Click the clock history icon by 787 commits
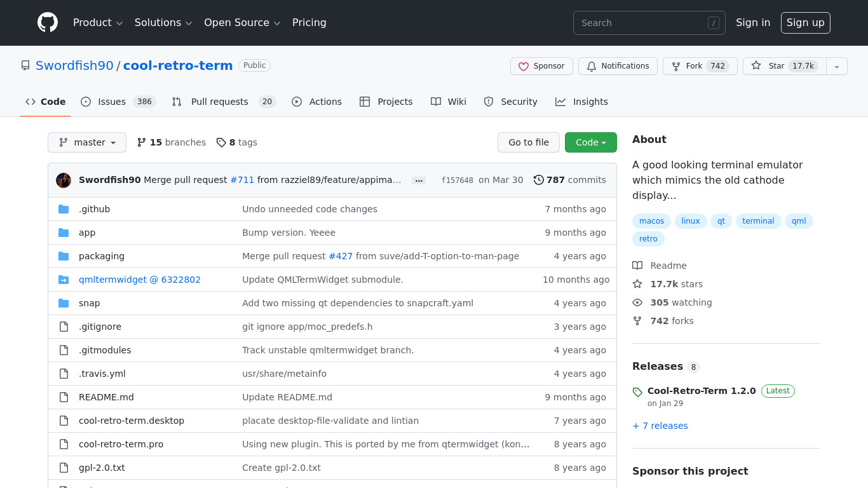This screenshot has height=488, width=868. coord(539,180)
